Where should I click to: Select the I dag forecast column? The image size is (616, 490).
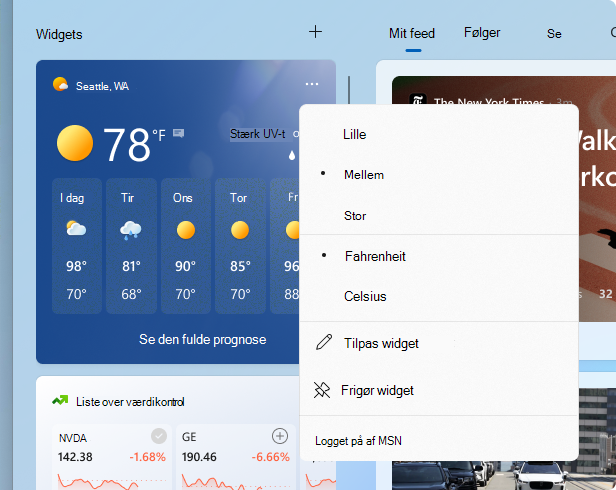pos(77,246)
